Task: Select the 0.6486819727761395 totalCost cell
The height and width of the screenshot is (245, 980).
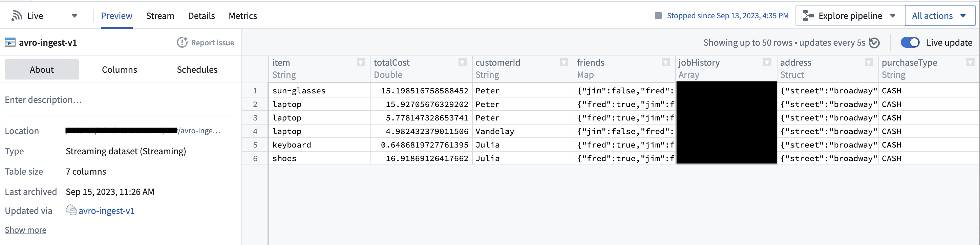Action: pyautogui.click(x=421, y=144)
